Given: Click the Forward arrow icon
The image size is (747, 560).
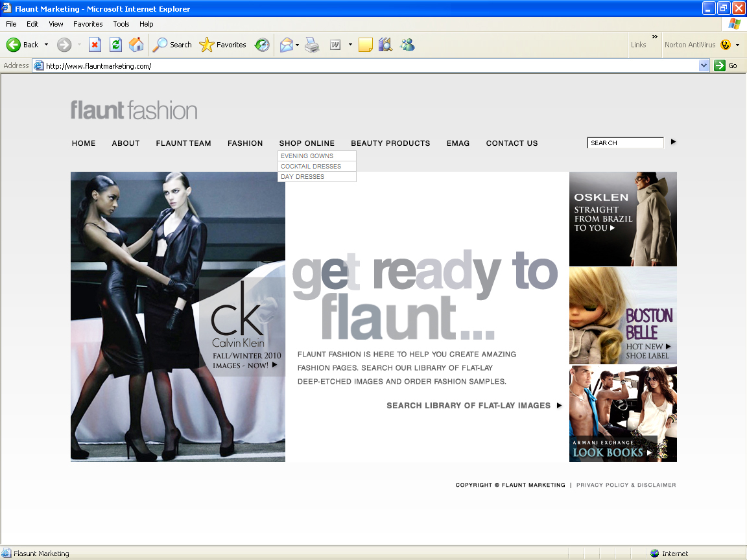Looking at the screenshot, I should [x=64, y=45].
